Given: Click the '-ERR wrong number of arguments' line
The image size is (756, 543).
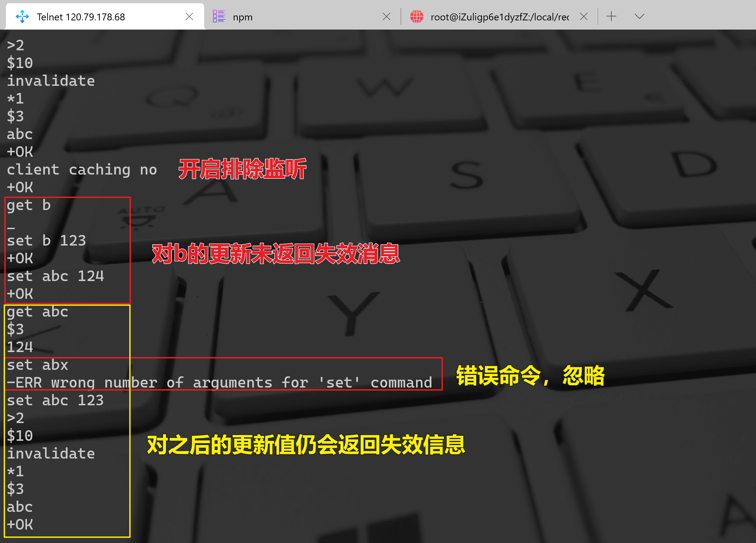Looking at the screenshot, I should [219, 383].
